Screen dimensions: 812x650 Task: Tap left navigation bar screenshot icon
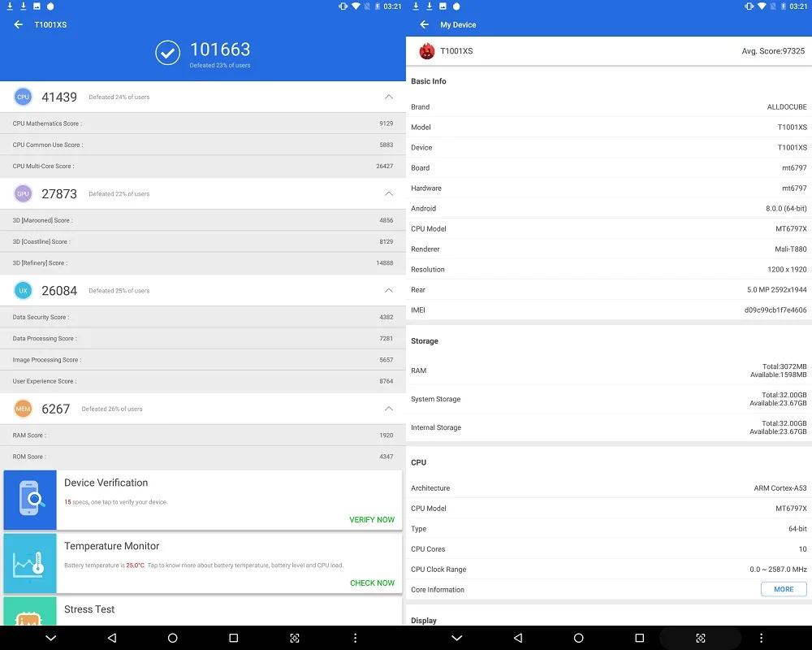[295, 638]
